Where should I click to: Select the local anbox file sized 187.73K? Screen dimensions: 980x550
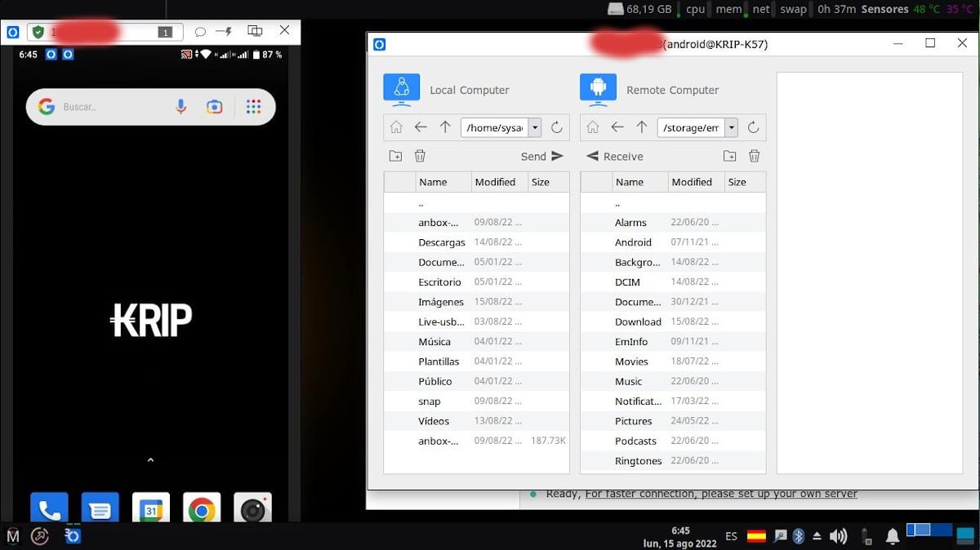point(477,441)
